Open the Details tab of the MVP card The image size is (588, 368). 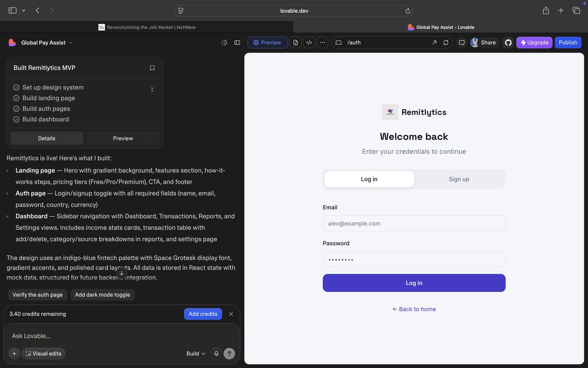tap(47, 138)
